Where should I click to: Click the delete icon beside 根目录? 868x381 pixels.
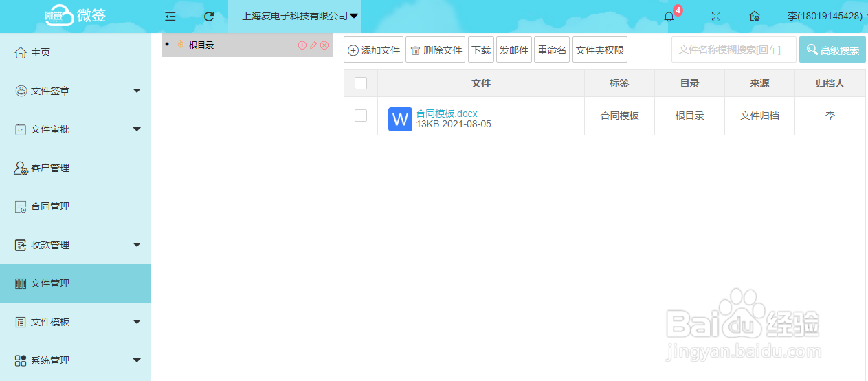pyautogui.click(x=324, y=45)
